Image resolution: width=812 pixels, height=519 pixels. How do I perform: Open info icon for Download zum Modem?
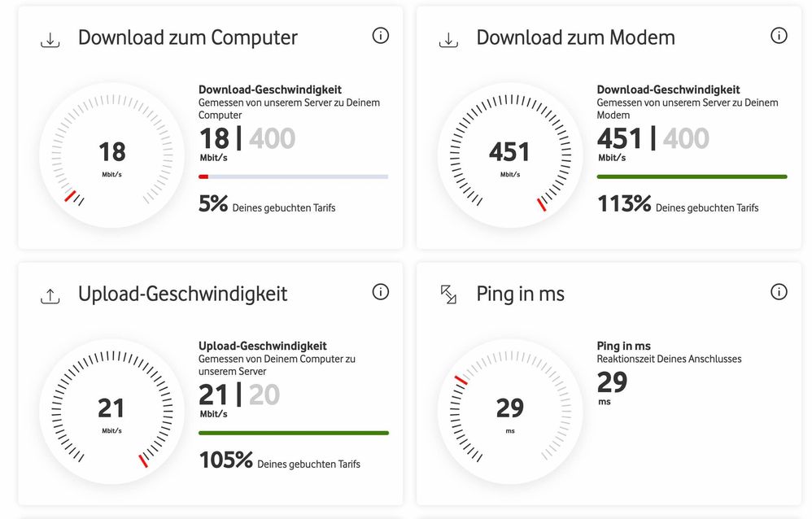[779, 36]
